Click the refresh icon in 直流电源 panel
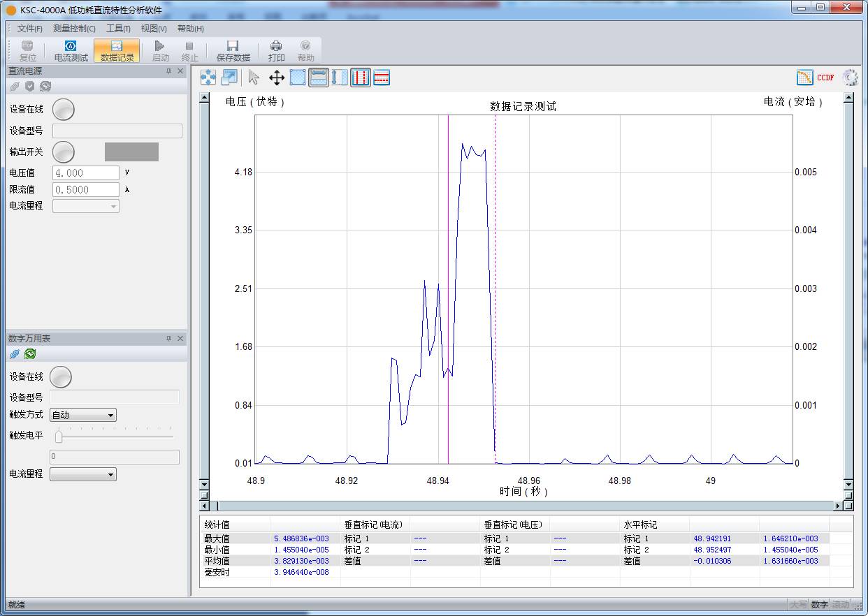Screen dimensions: 868x616 [x=45, y=87]
